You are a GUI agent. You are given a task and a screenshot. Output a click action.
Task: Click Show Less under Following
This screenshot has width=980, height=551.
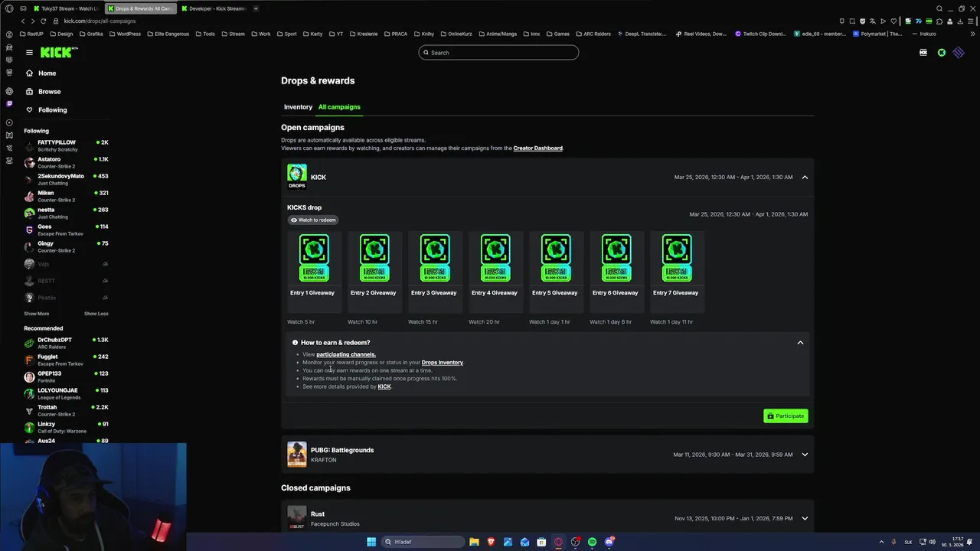[x=96, y=314]
